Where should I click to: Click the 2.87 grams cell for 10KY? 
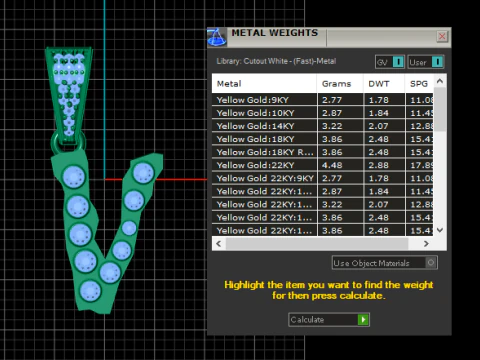point(340,113)
